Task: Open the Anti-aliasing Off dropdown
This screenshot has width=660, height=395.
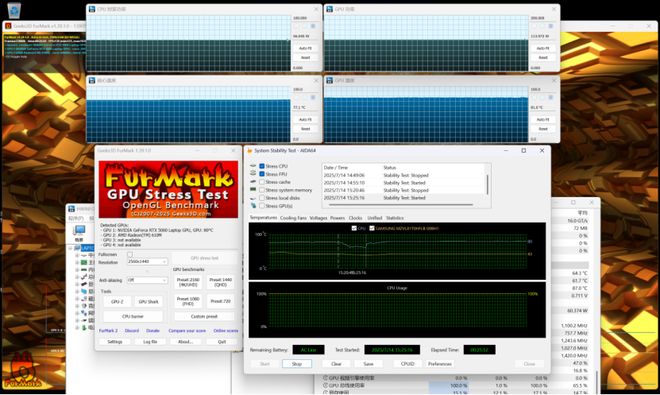Action: (x=147, y=280)
